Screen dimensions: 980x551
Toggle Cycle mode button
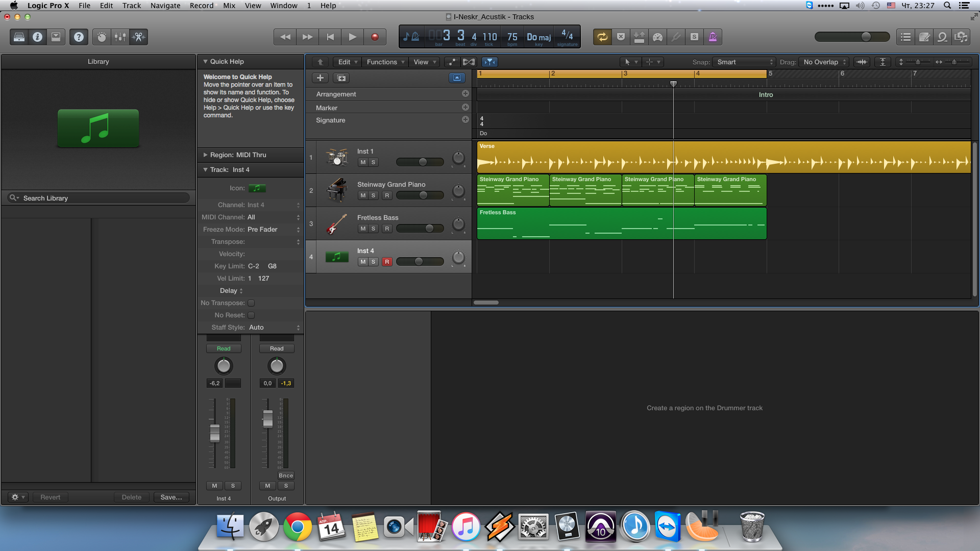coord(602,37)
